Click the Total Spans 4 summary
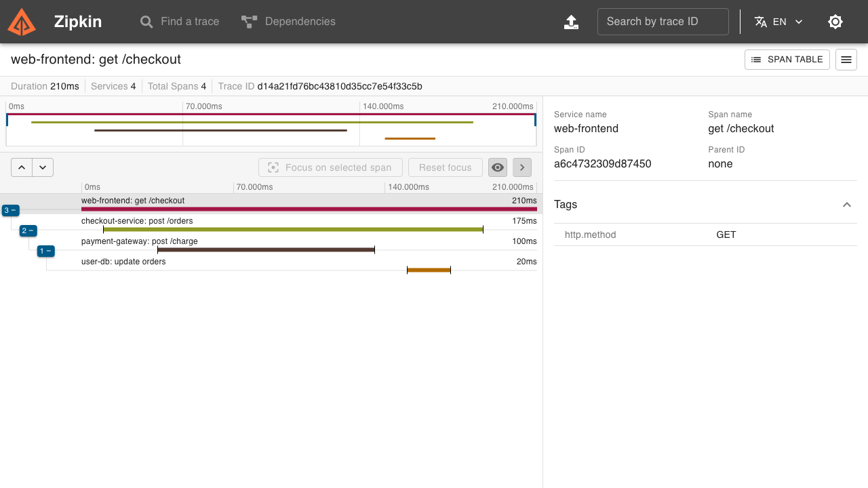This screenshot has height=488, width=868. pyautogui.click(x=177, y=86)
